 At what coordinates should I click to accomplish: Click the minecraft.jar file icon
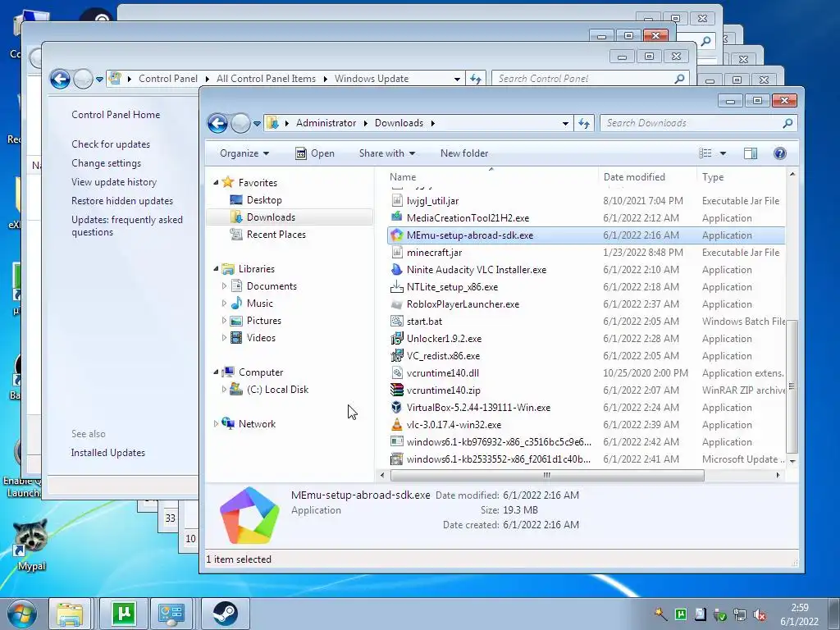point(396,253)
